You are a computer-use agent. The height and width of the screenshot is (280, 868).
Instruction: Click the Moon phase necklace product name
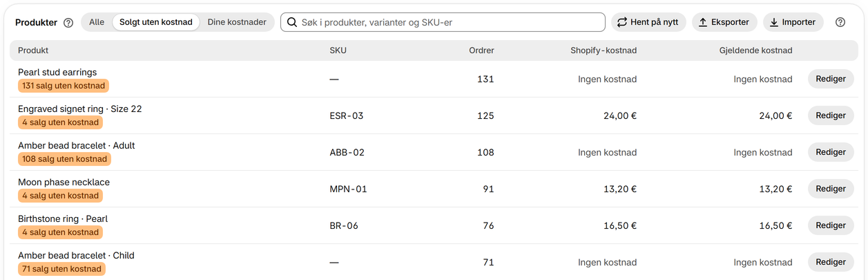pyautogui.click(x=64, y=182)
